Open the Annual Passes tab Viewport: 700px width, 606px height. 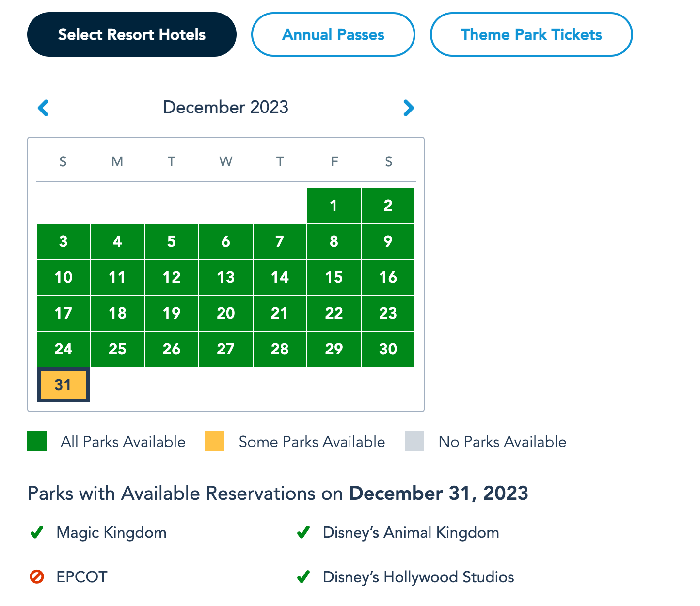click(x=333, y=34)
